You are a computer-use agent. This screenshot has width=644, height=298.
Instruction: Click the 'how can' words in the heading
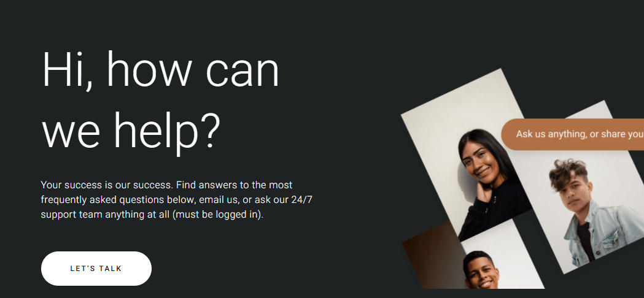coord(193,70)
